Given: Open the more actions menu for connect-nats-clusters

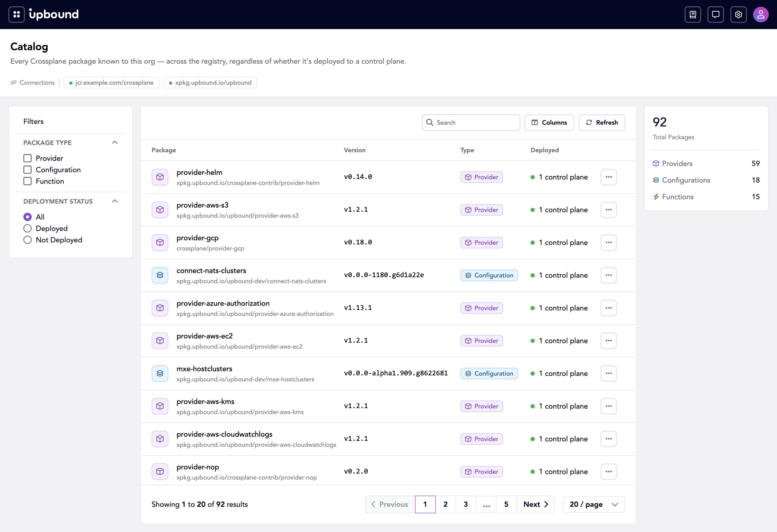Looking at the screenshot, I should click(608, 275).
